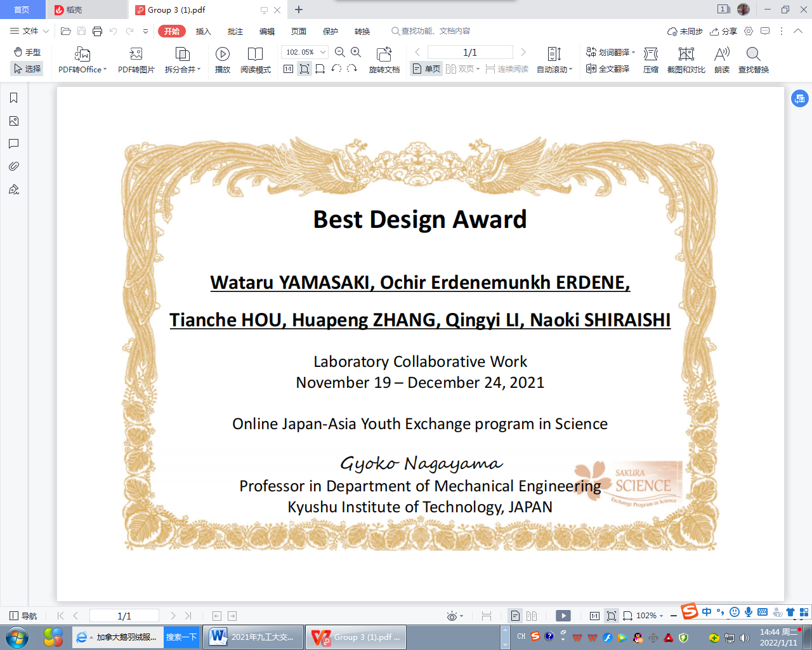This screenshot has width=812, height=650.
Task: Open 截图和对比 screenshot compare tool
Action: [686, 55]
